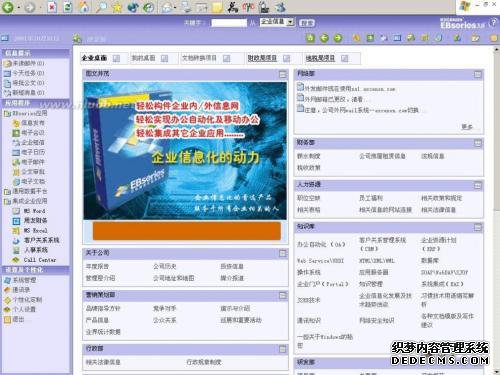Open 个人设置 in sidebar

click(x=20, y=309)
